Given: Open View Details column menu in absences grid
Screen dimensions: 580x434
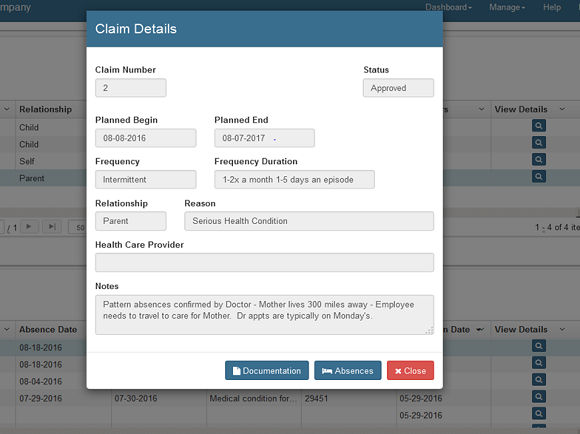Looking at the screenshot, I should [562, 329].
